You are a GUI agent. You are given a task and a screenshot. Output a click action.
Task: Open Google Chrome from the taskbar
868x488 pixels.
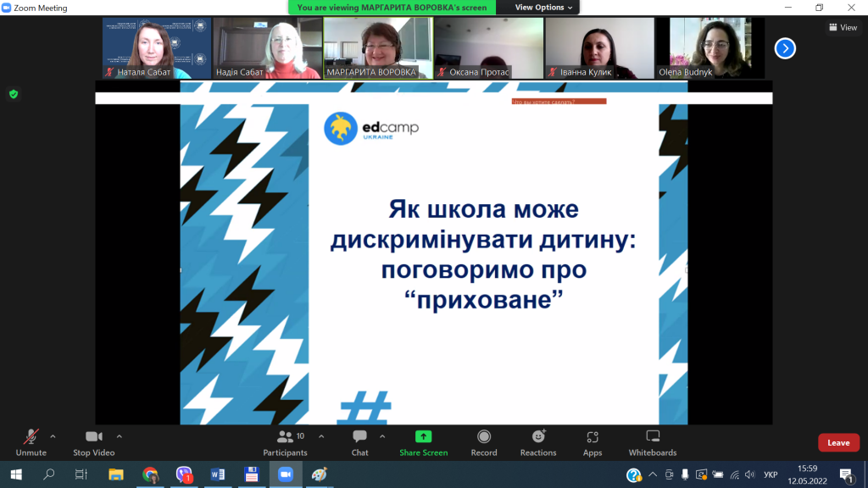150,474
